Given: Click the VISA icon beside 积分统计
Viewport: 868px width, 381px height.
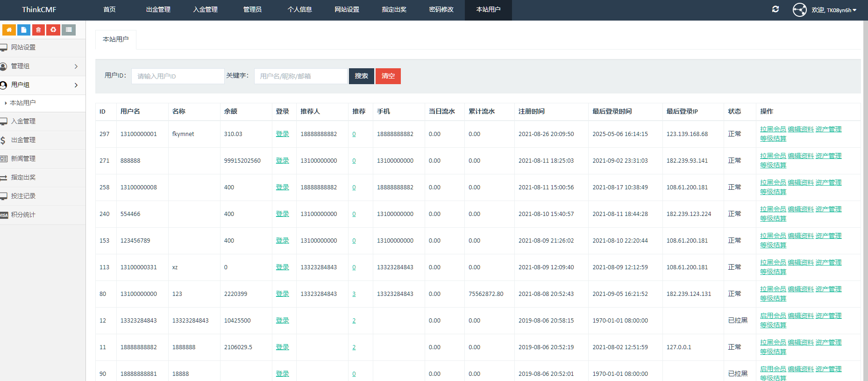Looking at the screenshot, I should click(x=4, y=215).
